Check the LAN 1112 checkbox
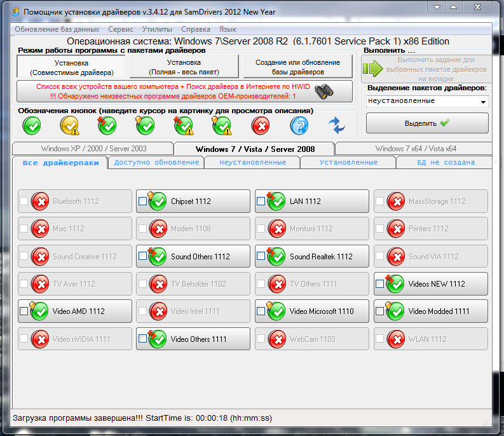The image size is (504, 436). tap(261, 201)
